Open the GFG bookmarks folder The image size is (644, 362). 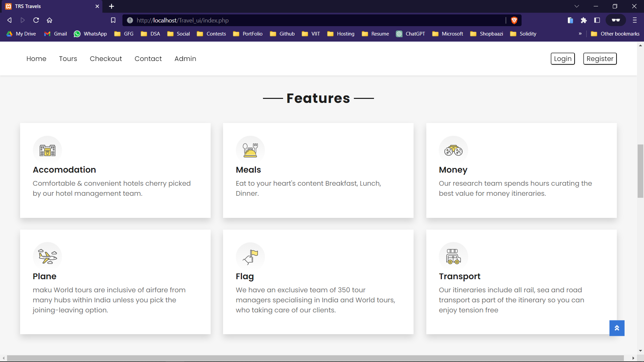[x=124, y=34]
